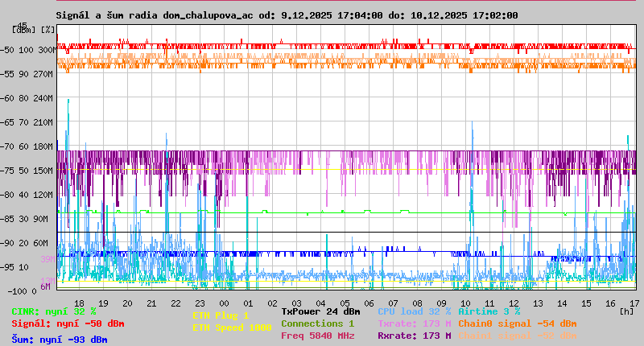Select the Airtime 3 % legend entry

(x=489, y=311)
